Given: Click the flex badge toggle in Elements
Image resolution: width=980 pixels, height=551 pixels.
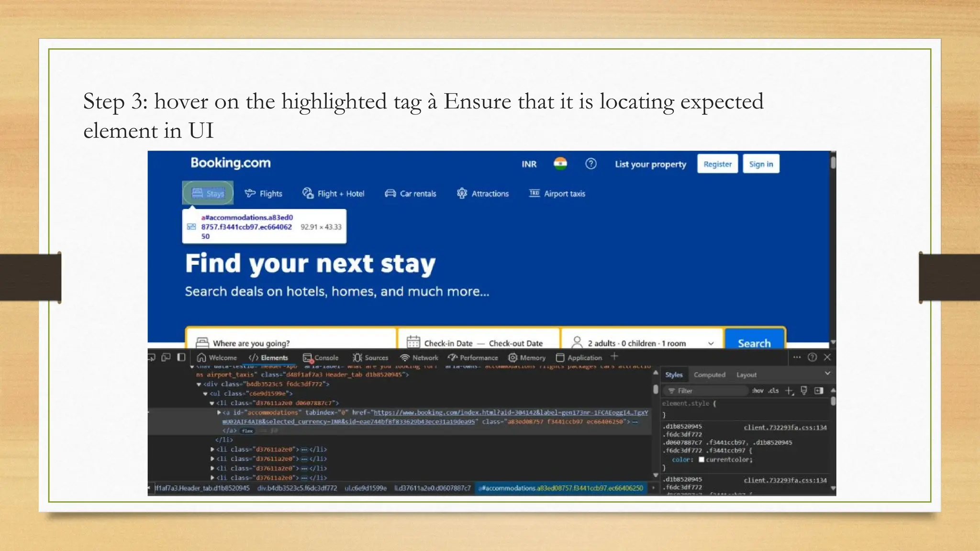Looking at the screenshot, I should tap(247, 431).
